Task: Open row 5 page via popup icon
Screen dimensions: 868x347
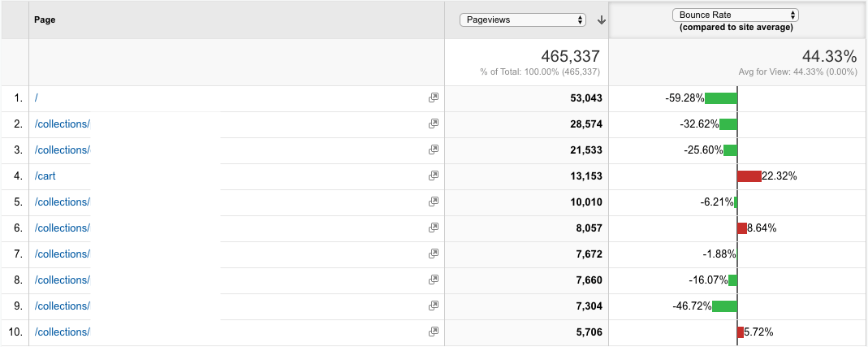Action: click(x=434, y=202)
